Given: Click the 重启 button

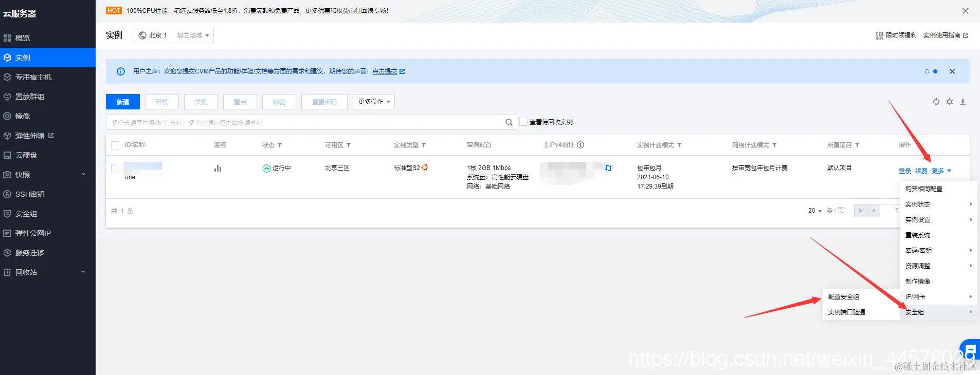Looking at the screenshot, I should tap(240, 102).
